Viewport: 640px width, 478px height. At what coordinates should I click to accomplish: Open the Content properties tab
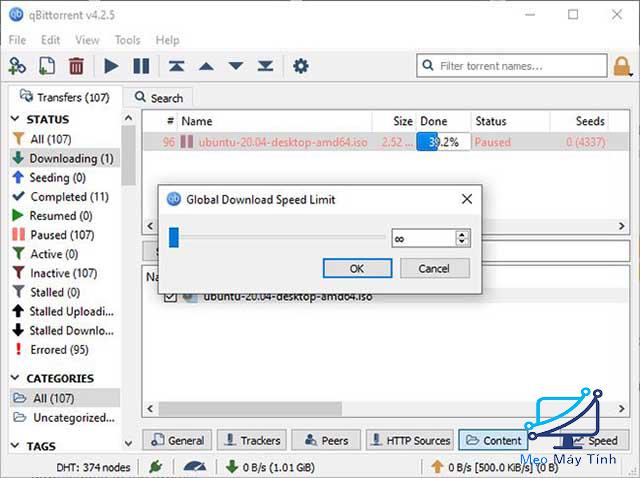point(493,440)
